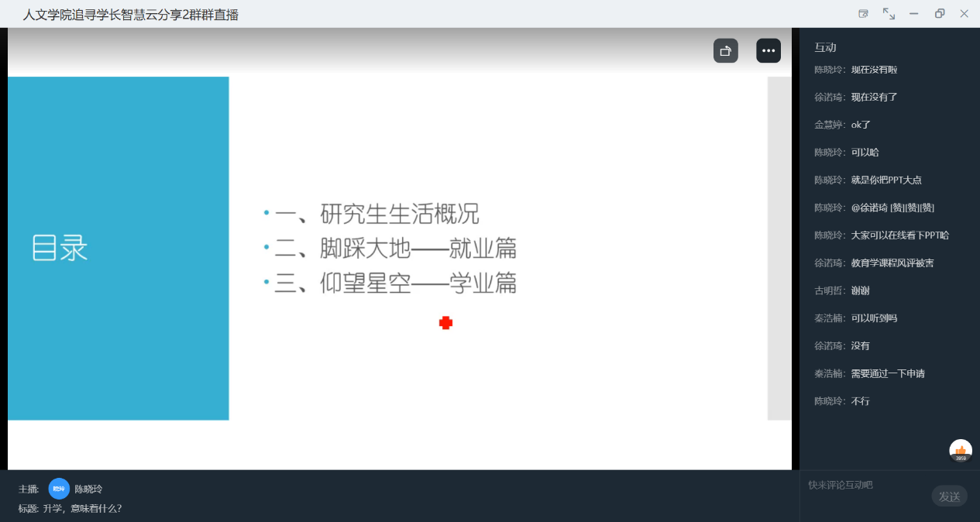Click the chat message "教育学课程风评被害"
The height and width of the screenshot is (522, 980).
892,263
